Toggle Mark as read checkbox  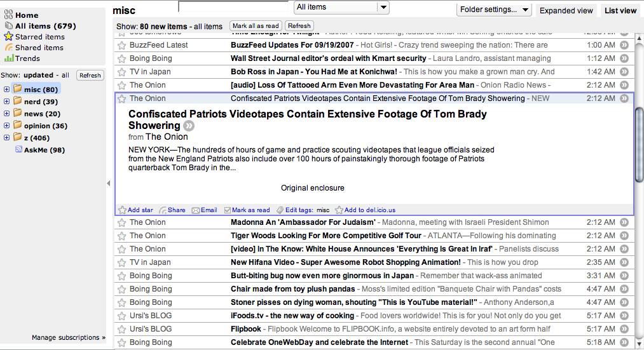pos(228,210)
